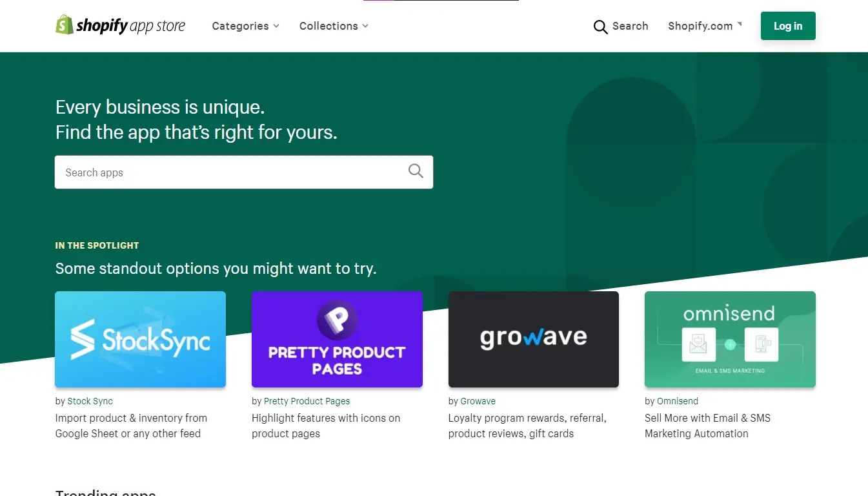The image size is (868, 496).
Task: Follow the Omnisend developer link
Action: (x=678, y=401)
